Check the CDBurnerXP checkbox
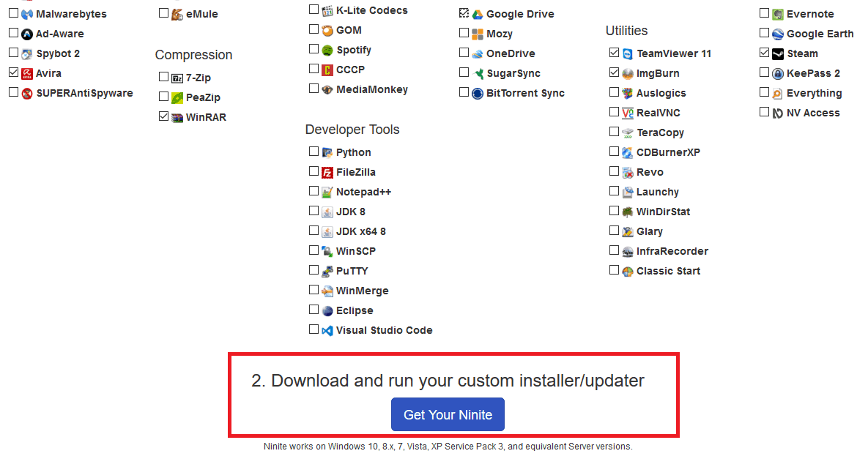 [614, 151]
